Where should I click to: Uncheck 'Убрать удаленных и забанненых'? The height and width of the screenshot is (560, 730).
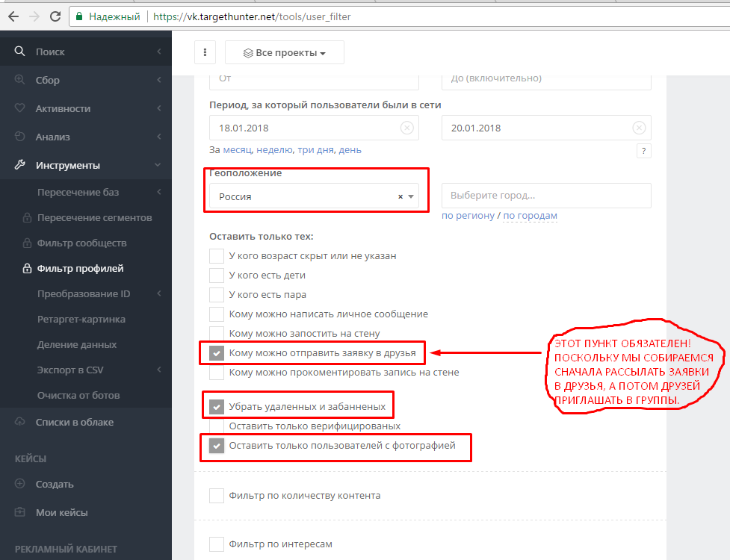(x=217, y=407)
